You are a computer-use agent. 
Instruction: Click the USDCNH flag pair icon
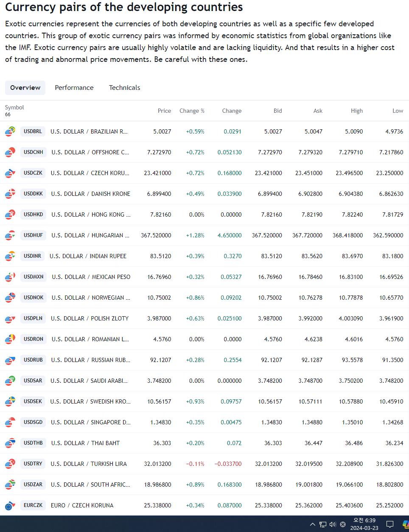pos(10,152)
